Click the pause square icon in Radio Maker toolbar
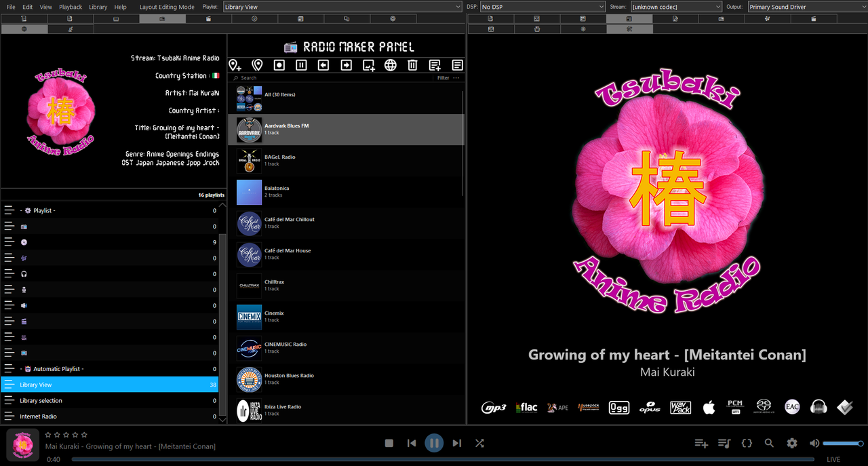 (x=302, y=65)
